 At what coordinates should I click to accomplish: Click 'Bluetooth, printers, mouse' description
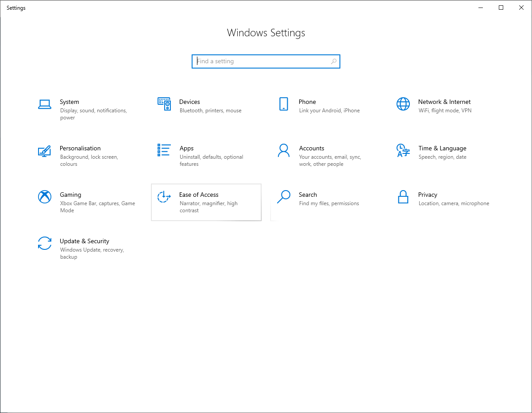pyautogui.click(x=211, y=111)
